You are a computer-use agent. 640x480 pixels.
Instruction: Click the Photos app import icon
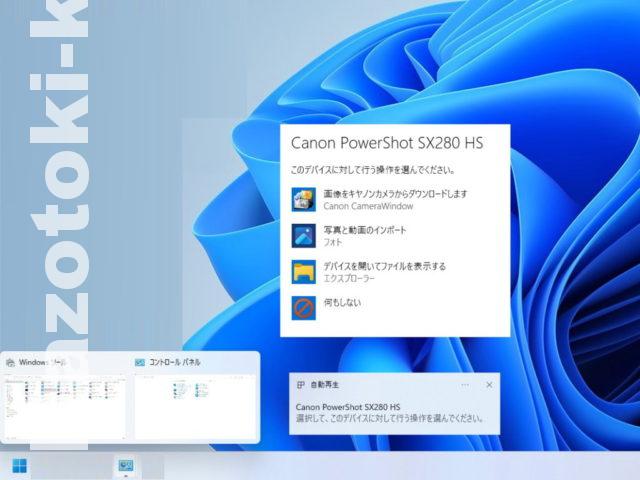tap(303, 236)
